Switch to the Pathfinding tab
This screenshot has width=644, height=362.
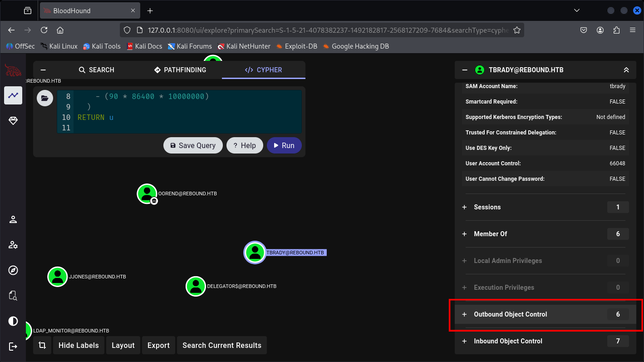[x=180, y=70]
